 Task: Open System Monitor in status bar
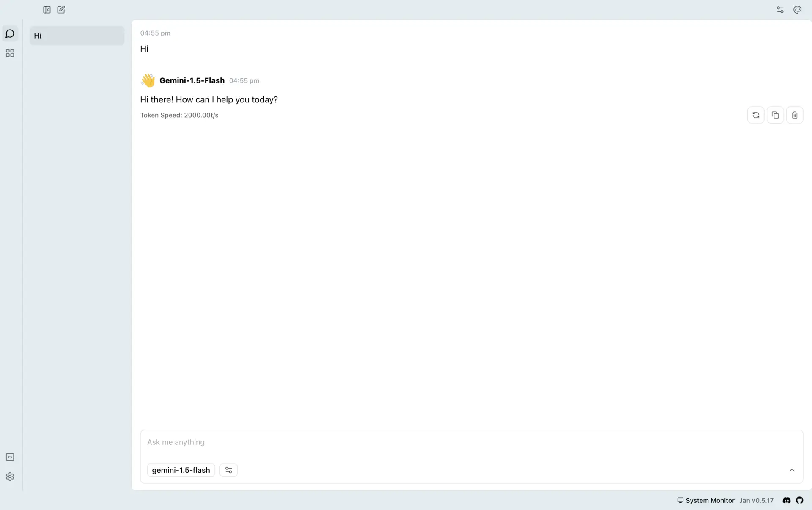click(x=706, y=500)
